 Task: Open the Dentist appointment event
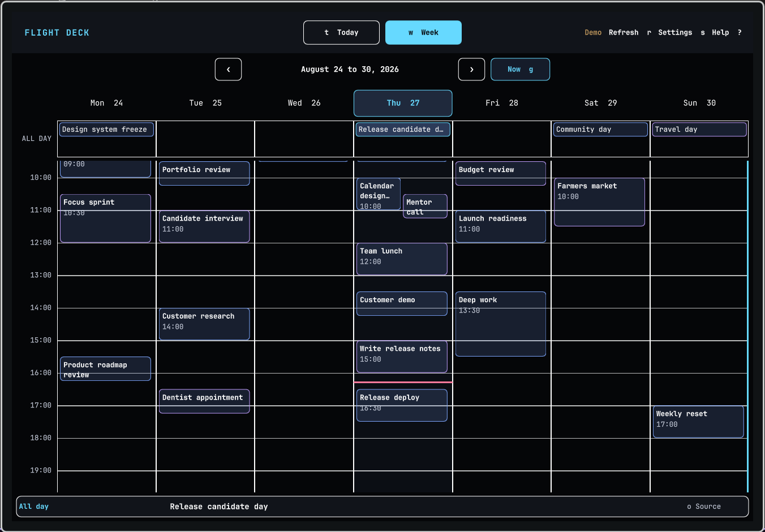coord(204,401)
